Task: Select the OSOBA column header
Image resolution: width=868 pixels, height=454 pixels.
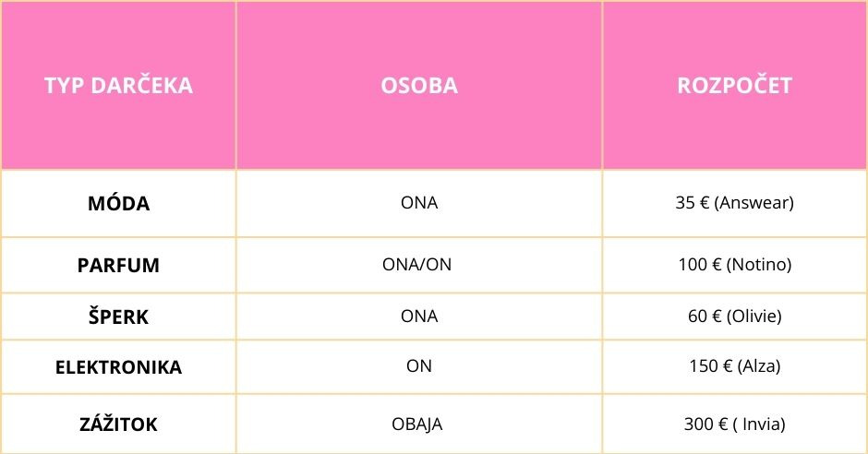Action: (x=419, y=86)
